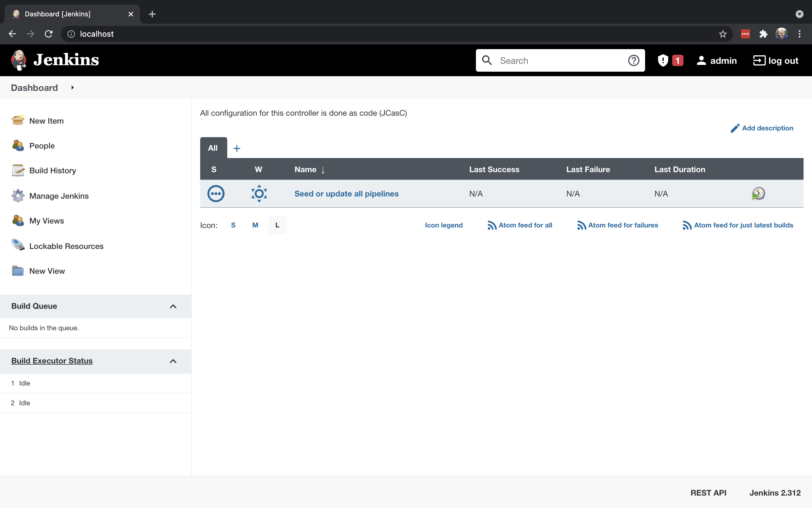Screen dimensions: 812x508
Task: Sort by the Name column header
Action: click(309, 169)
